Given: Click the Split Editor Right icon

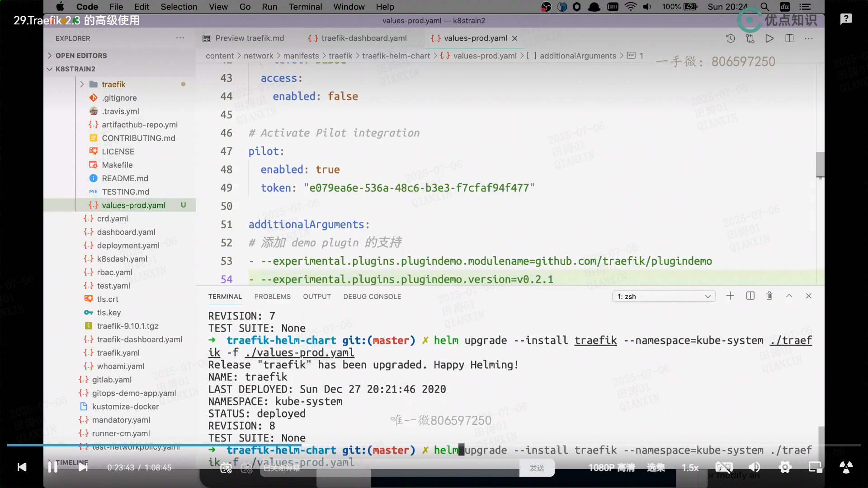Looking at the screenshot, I should pos(789,38).
